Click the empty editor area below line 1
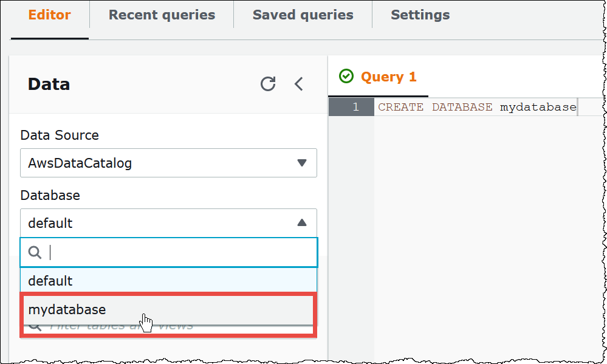 (474, 231)
